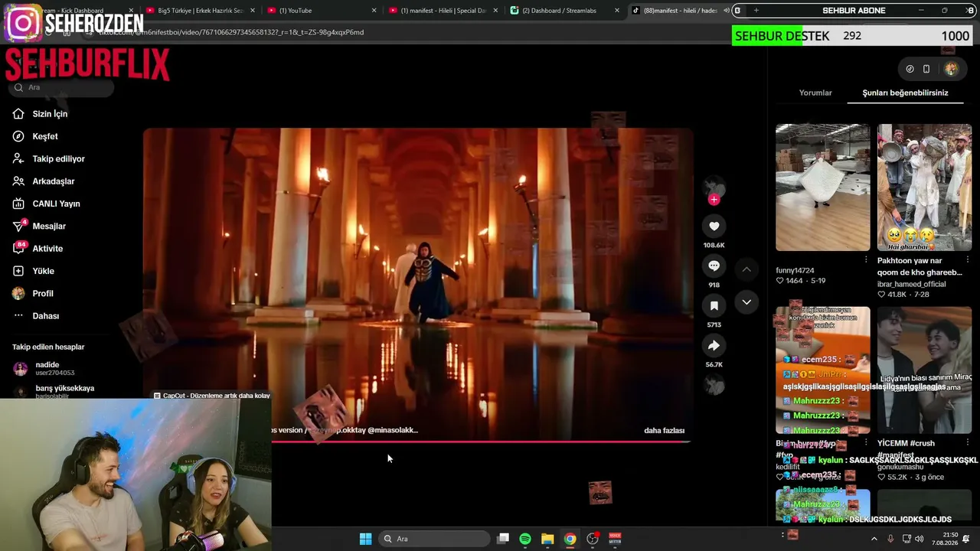The height and width of the screenshot is (551, 980).
Task: Open the profile avatar in the top right
Action: (x=951, y=69)
